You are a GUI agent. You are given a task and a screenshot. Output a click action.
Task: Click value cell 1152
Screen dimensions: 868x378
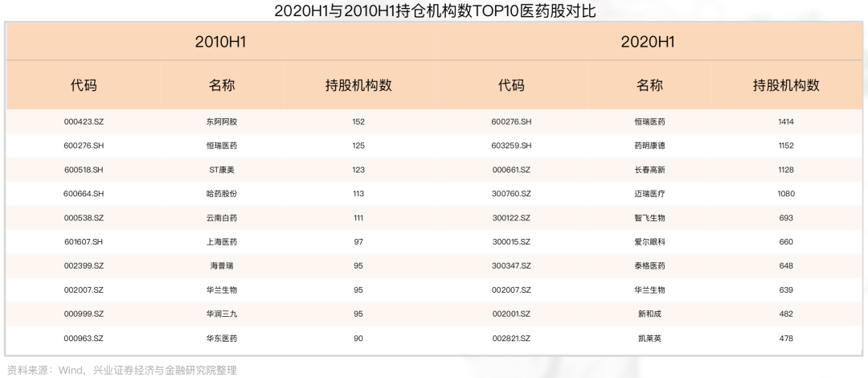[785, 146]
